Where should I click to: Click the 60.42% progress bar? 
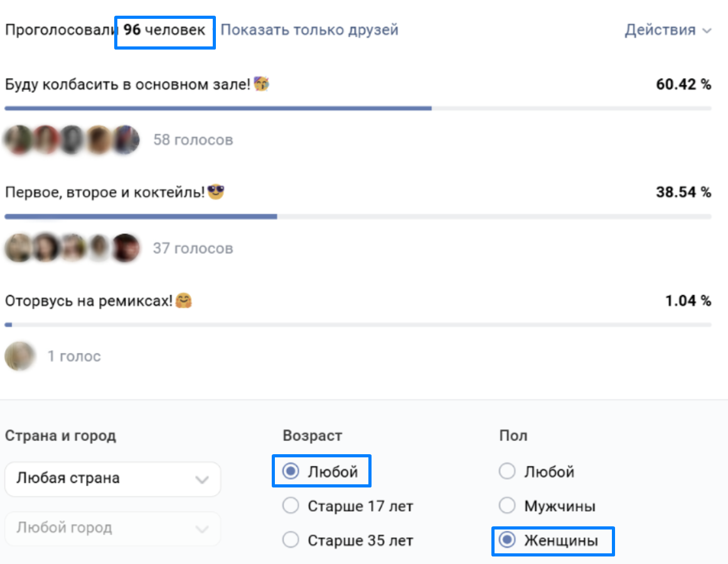pyautogui.click(x=218, y=109)
